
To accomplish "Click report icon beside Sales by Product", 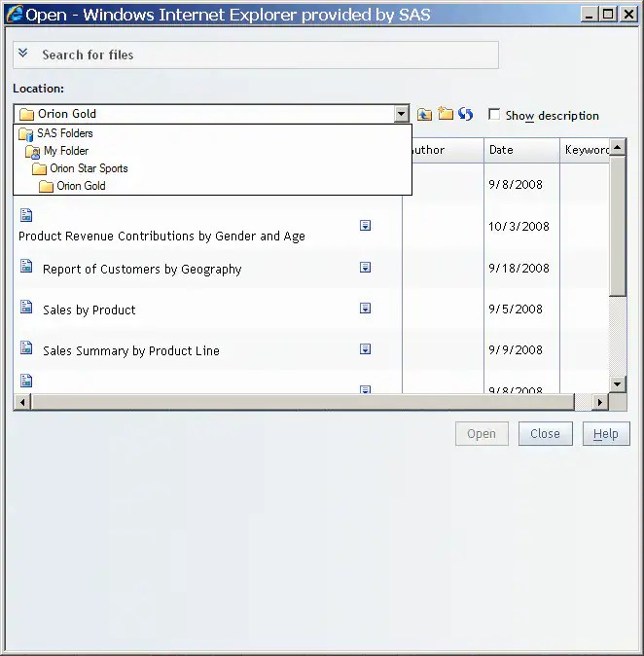I will click(x=26, y=307).
